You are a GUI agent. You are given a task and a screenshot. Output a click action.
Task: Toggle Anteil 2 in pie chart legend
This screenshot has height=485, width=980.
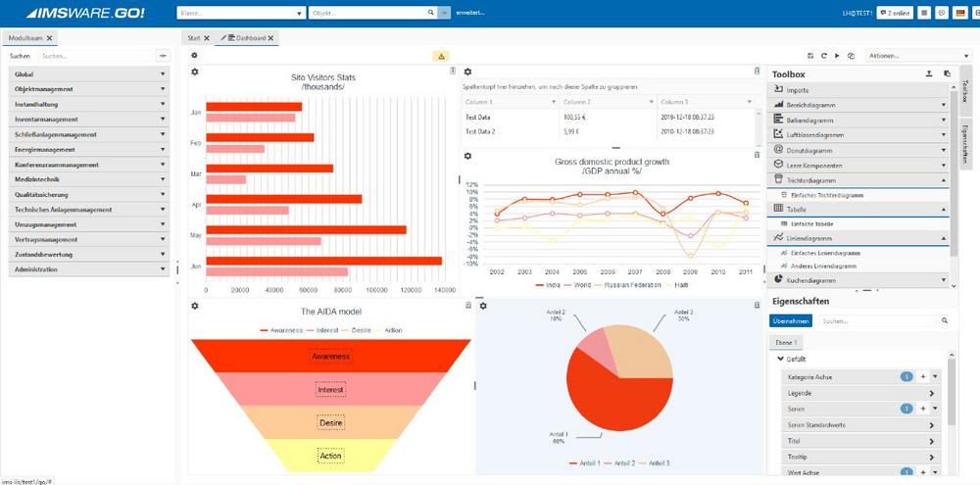[621, 462]
